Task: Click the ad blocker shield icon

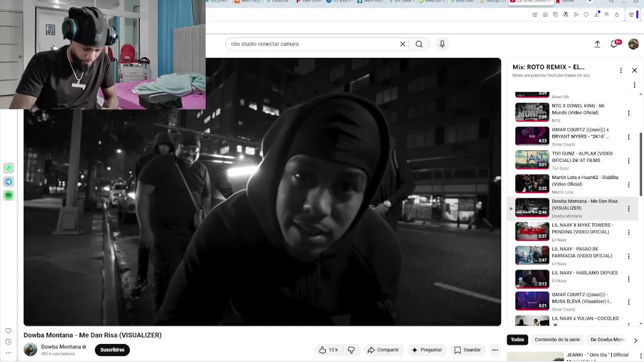Action: (x=555, y=15)
